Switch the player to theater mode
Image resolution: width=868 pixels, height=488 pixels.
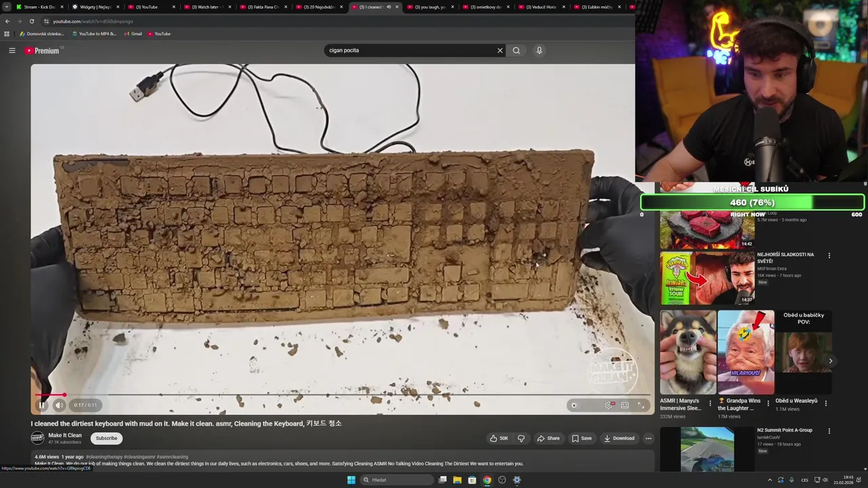625,405
